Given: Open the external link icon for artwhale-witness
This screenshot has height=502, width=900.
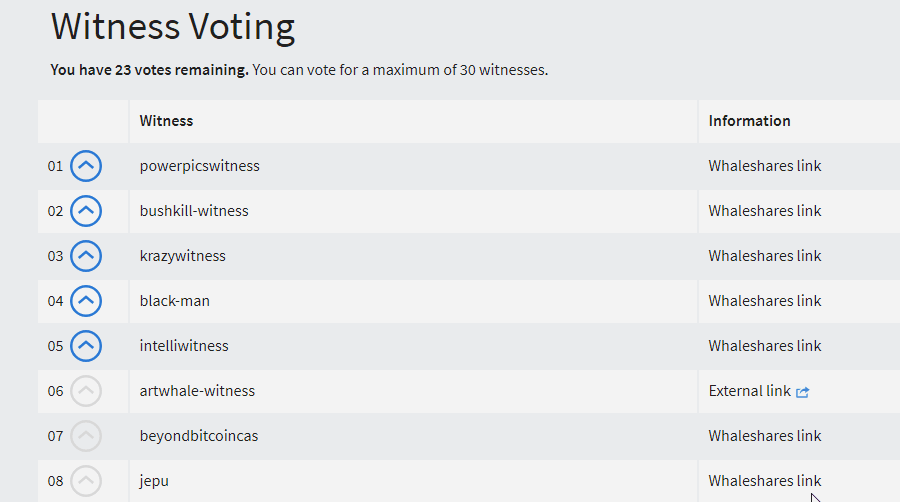Looking at the screenshot, I should [x=802, y=392].
